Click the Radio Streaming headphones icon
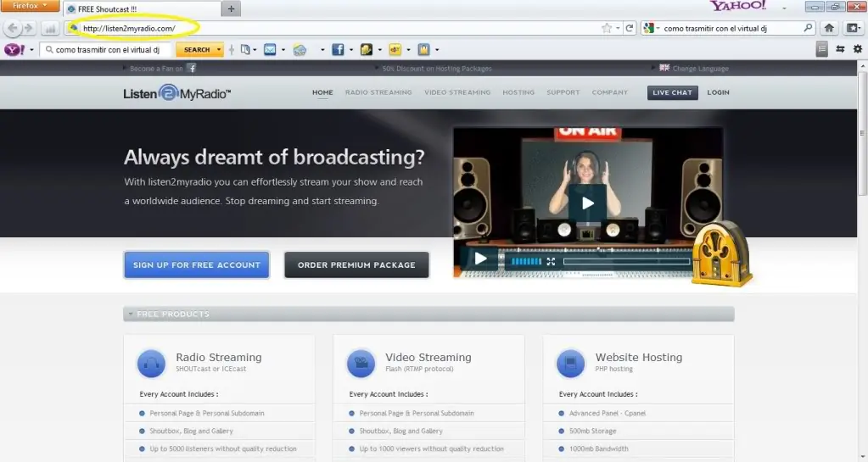The width and height of the screenshot is (868, 462). [x=151, y=364]
